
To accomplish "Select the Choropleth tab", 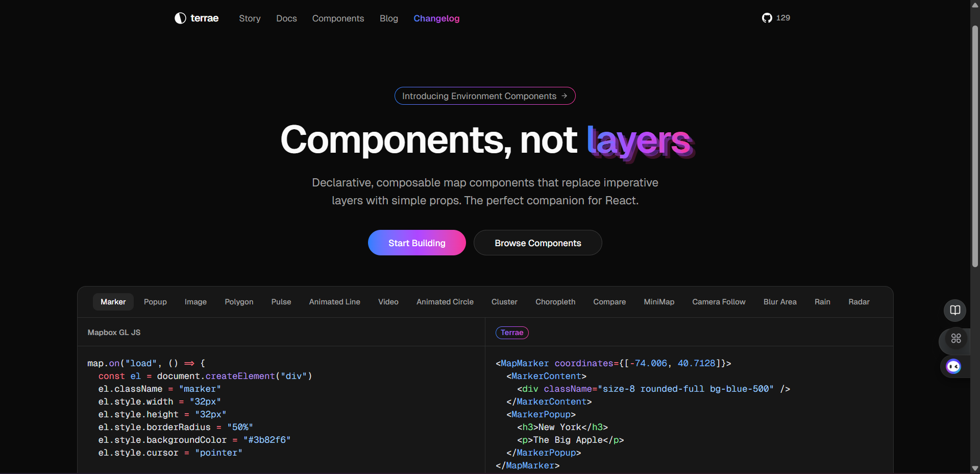I will pyautogui.click(x=555, y=302).
